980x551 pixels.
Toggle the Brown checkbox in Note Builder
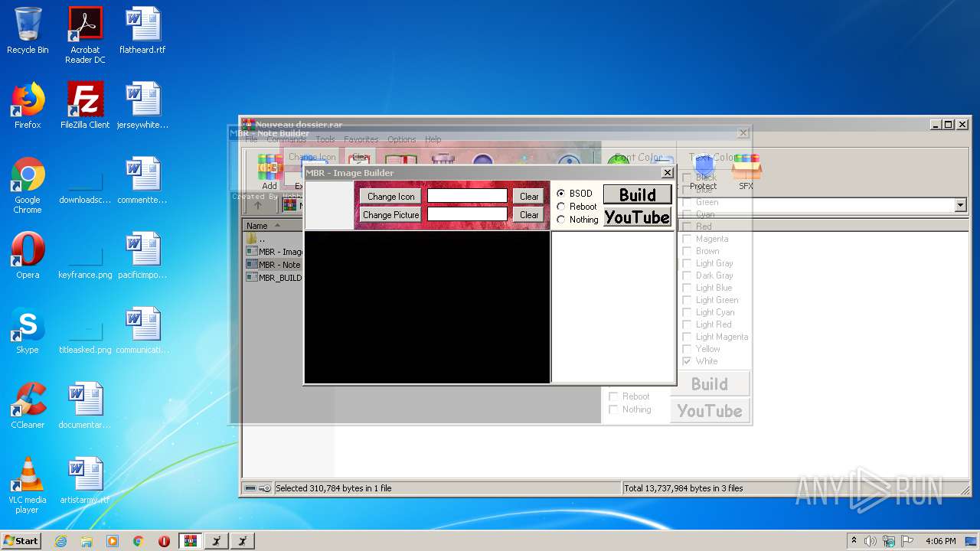687,251
